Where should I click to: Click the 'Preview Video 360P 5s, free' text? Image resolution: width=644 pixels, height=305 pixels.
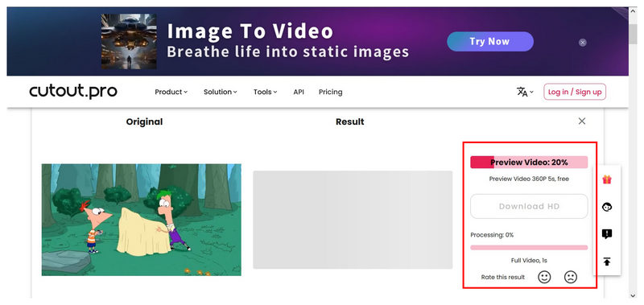pos(529,179)
